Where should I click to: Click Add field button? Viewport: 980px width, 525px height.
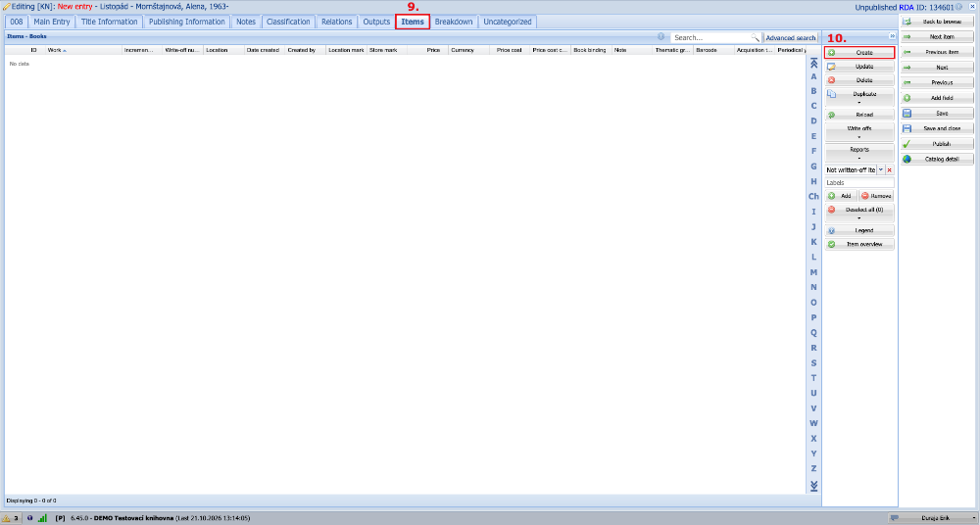point(937,98)
